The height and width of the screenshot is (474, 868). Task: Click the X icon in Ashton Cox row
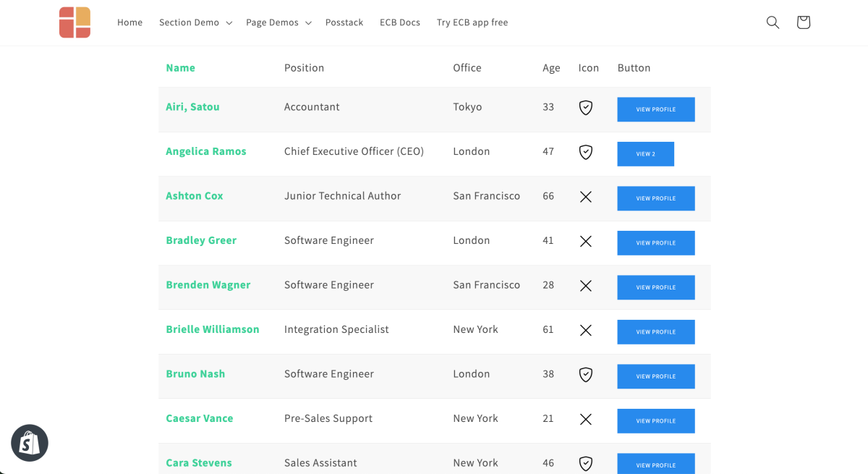coord(586,197)
